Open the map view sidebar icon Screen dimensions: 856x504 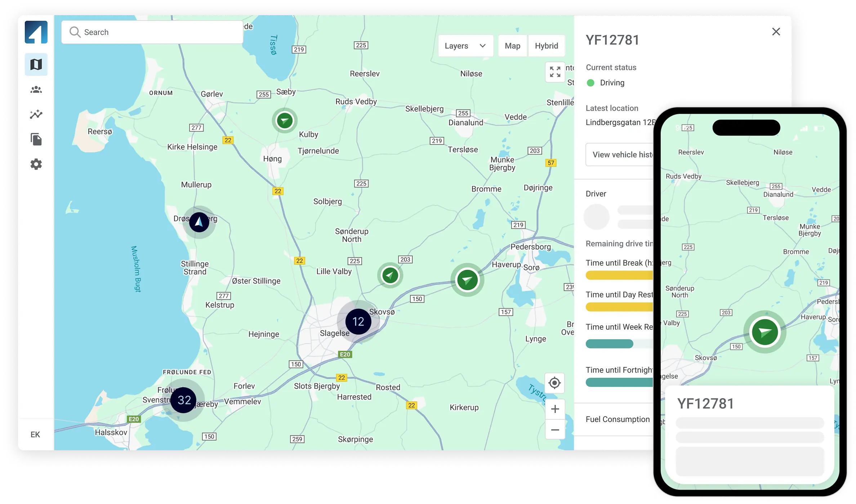(36, 64)
